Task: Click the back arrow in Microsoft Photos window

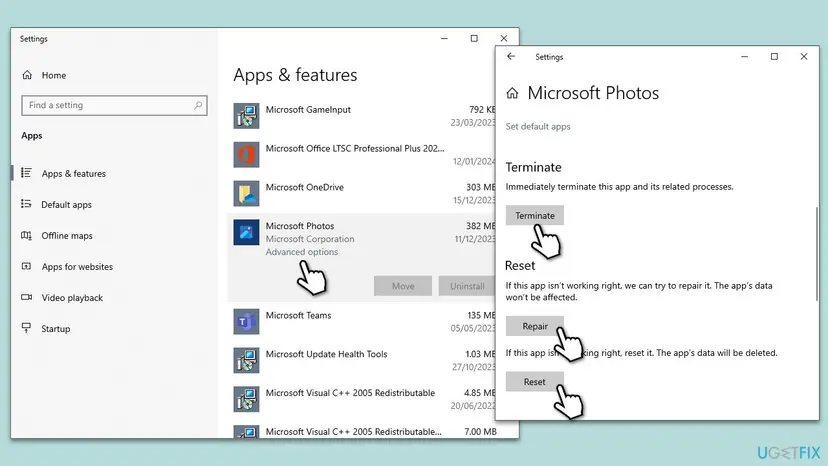Action: pos(511,57)
